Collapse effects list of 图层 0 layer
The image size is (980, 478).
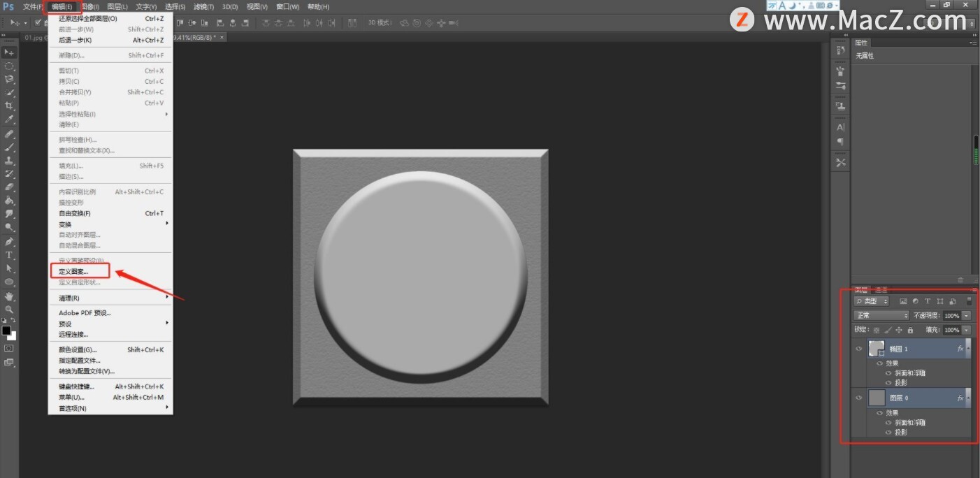click(968, 398)
